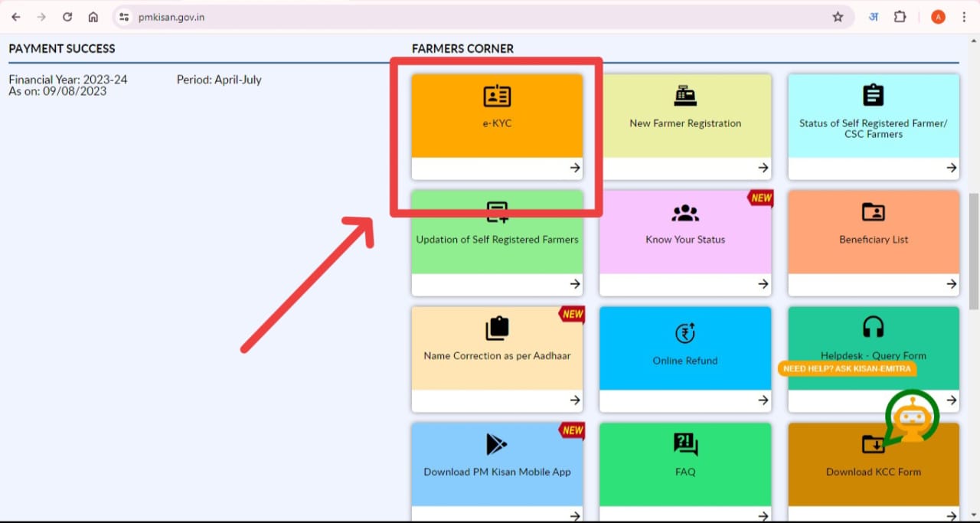This screenshot has width=980, height=523.
Task: Click the e-KYC ID card icon
Action: pos(497,96)
